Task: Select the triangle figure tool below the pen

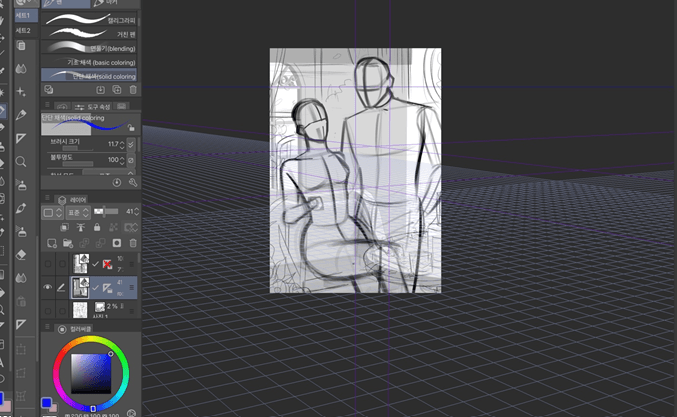Action: (x=21, y=138)
